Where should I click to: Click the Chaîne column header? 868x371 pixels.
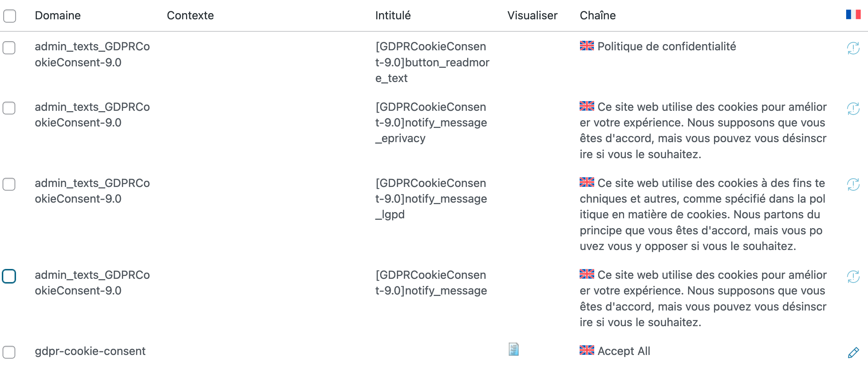click(x=597, y=15)
